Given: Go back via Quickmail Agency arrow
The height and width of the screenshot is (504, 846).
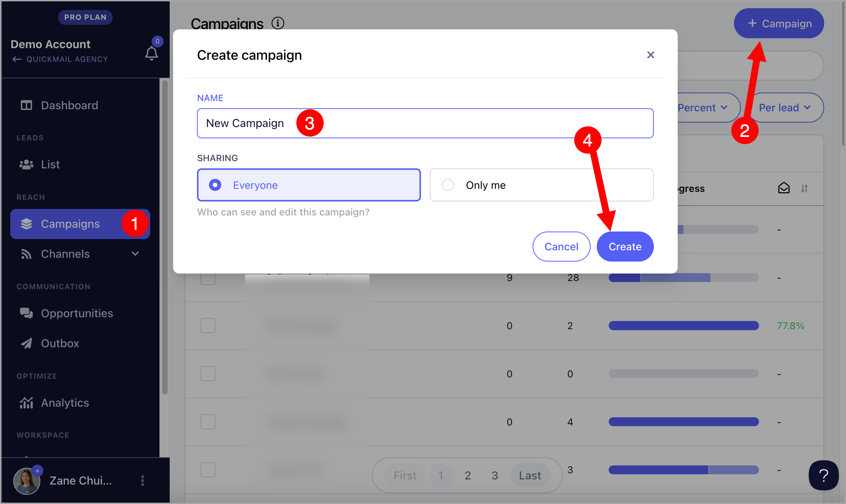Looking at the screenshot, I should click(17, 59).
